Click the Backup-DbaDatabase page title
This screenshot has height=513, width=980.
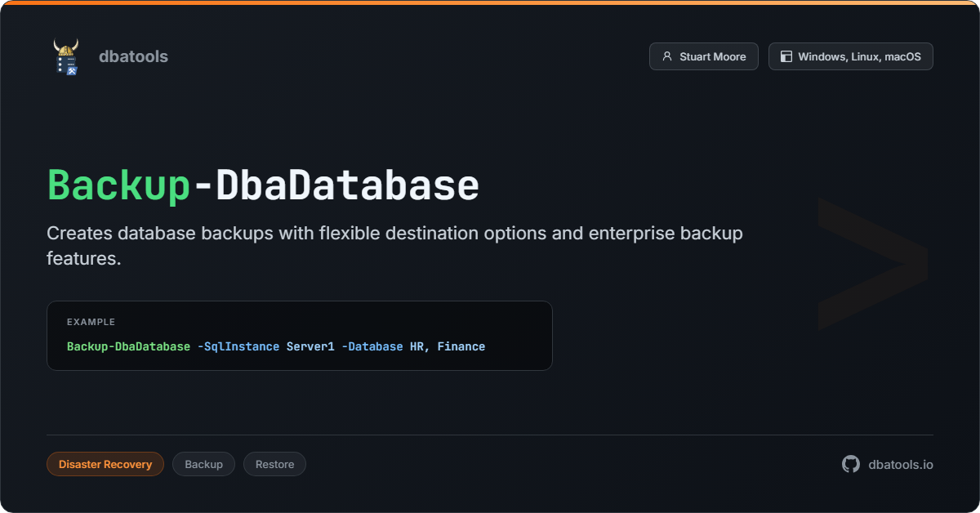(262, 185)
